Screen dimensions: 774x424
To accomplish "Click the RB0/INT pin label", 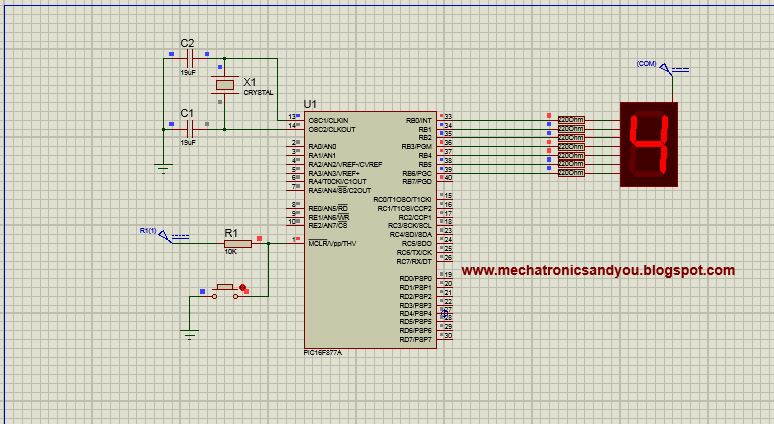I will [x=419, y=120].
